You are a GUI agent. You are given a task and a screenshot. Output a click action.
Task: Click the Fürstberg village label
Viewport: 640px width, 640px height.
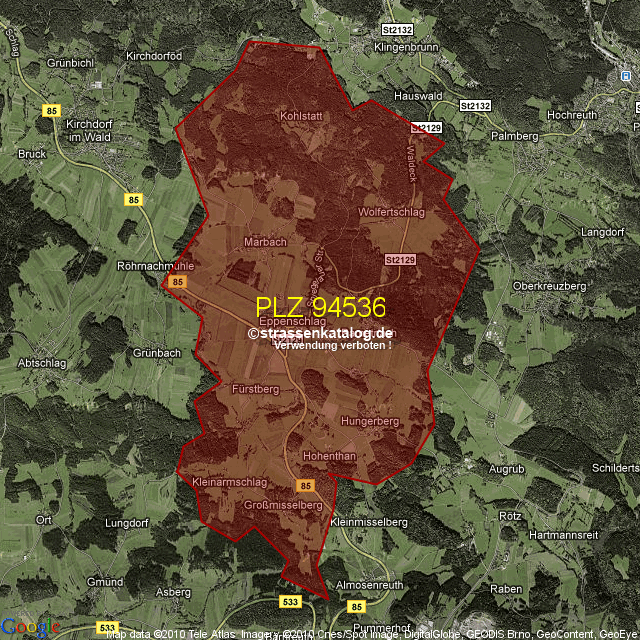[253, 387]
